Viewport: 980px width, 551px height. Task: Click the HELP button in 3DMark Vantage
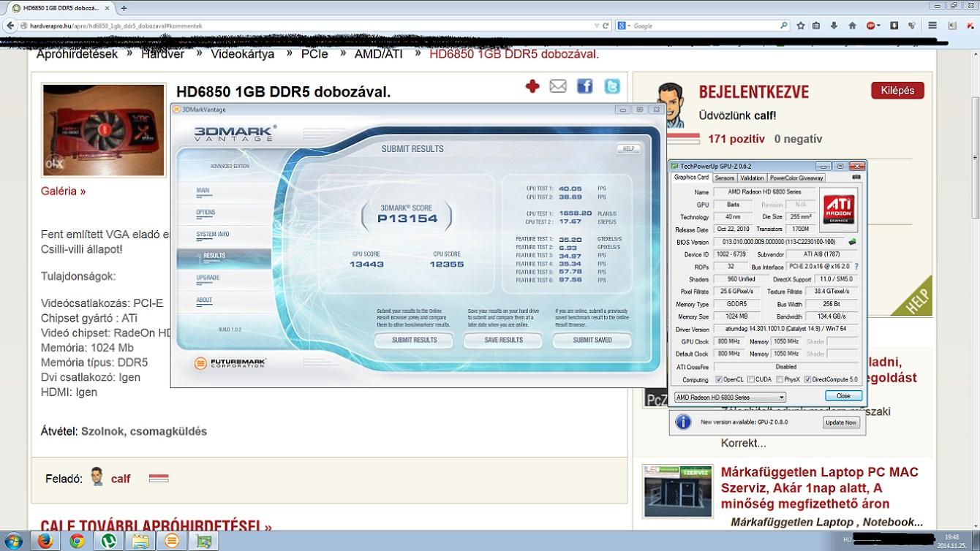628,148
